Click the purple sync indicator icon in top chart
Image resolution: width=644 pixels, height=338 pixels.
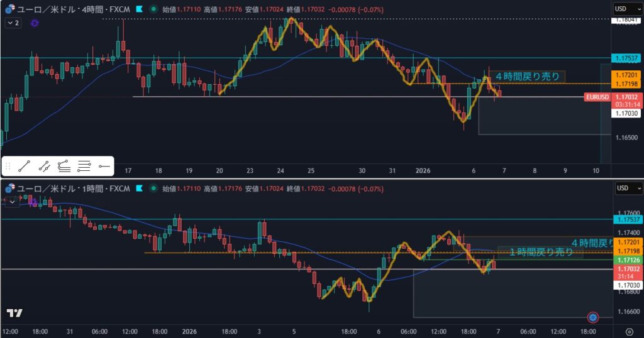34,23
